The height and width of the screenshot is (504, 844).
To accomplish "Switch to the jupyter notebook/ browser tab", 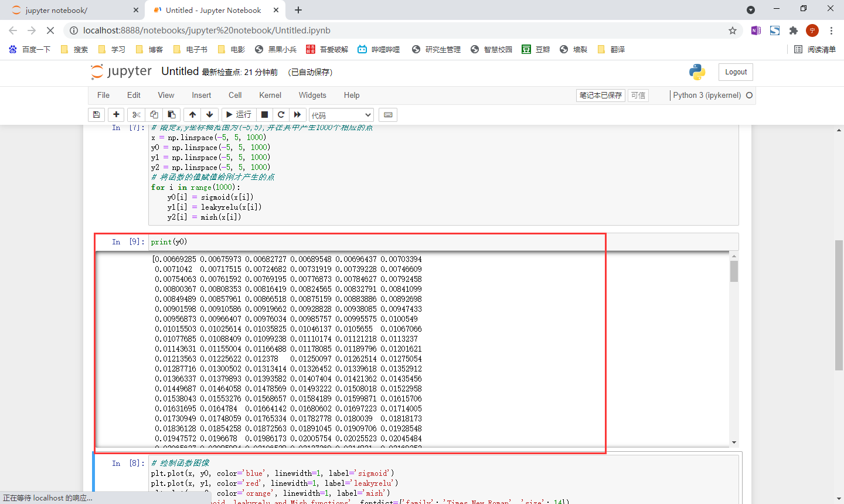I will (x=57, y=10).
